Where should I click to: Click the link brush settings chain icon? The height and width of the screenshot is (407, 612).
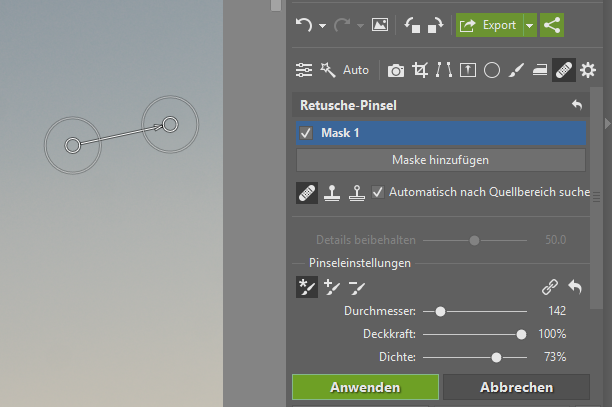549,287
